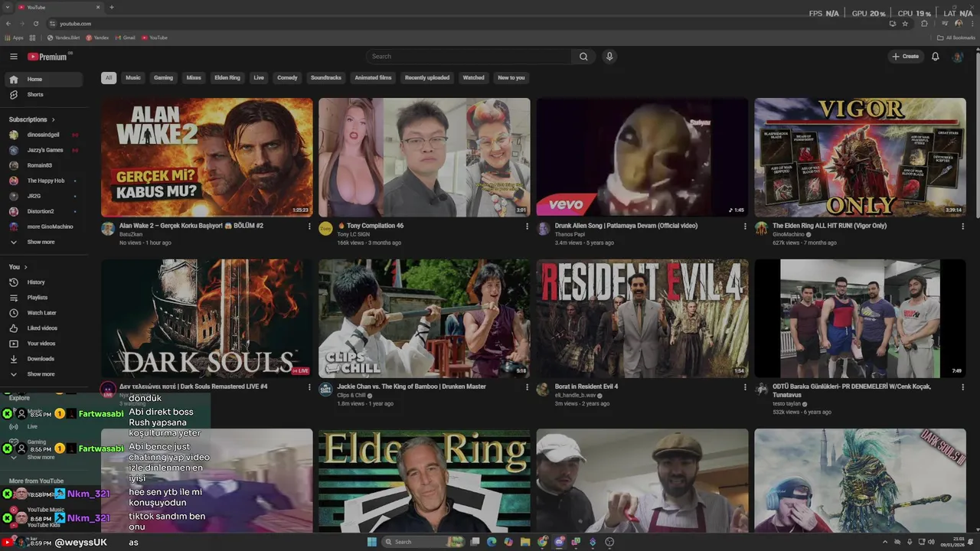Expand Show more under the You section
The height and width of the screenshot is (551, 980).
[x=44, y=374]
